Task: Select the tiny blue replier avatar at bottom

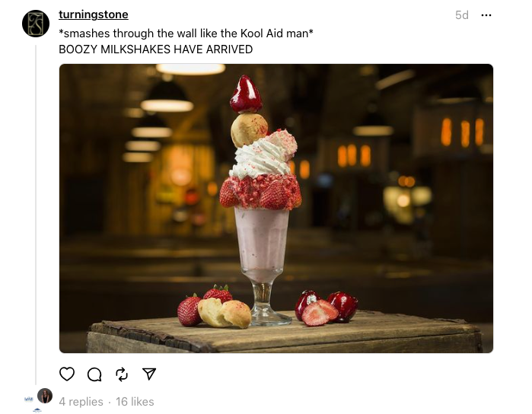Action: tap(37, 411)
